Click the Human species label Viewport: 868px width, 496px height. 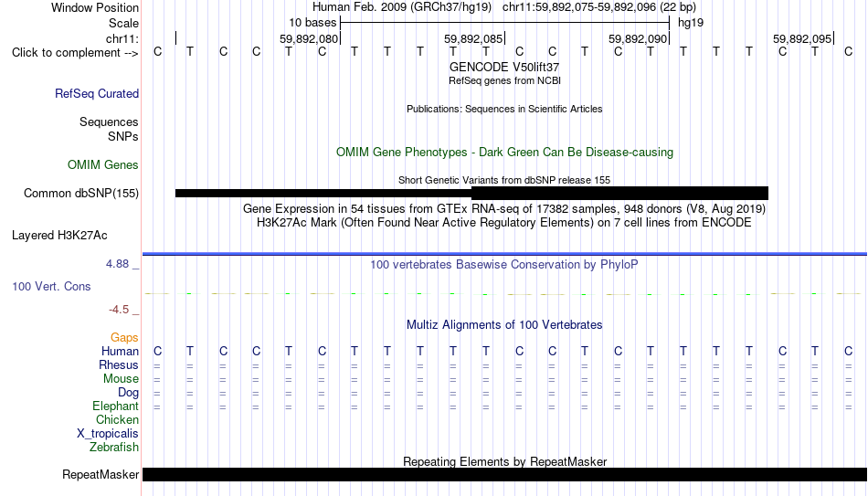120,351
